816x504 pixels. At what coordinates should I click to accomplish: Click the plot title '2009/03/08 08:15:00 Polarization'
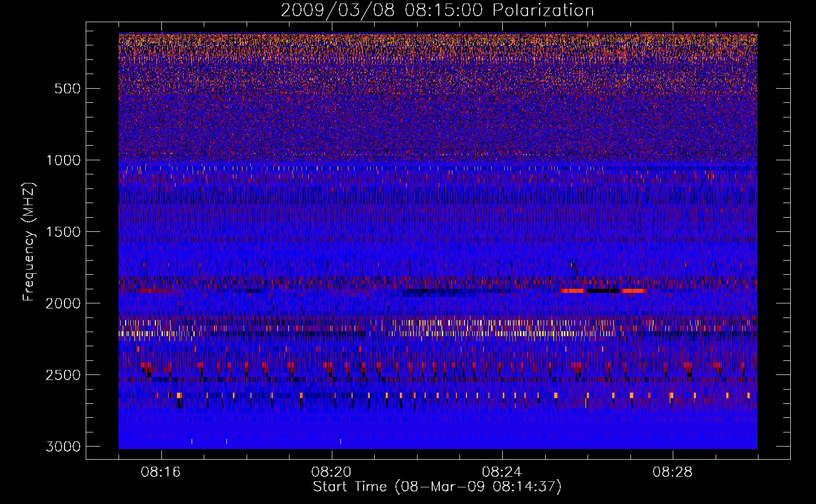pyautogui.click(x=437, y=10)
